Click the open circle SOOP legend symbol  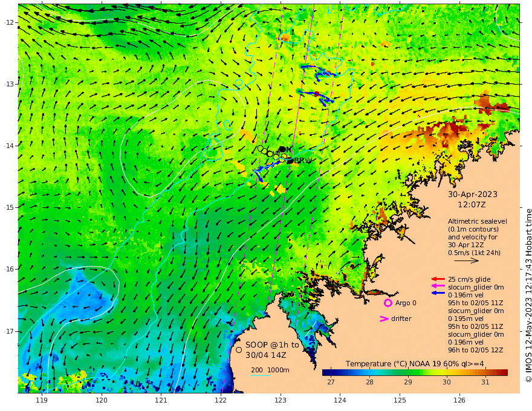pos(239,349)
